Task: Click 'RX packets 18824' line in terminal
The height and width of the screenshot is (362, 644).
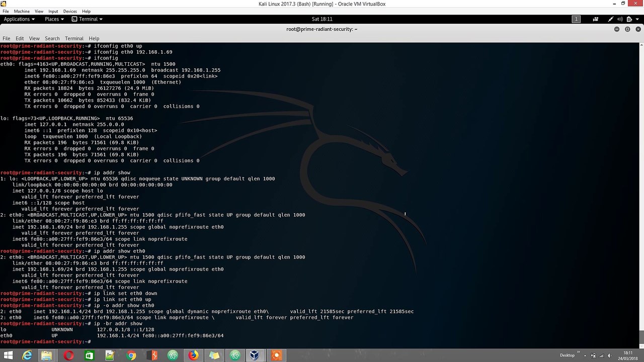Action: pyautogui.click(x=89, y=88)
